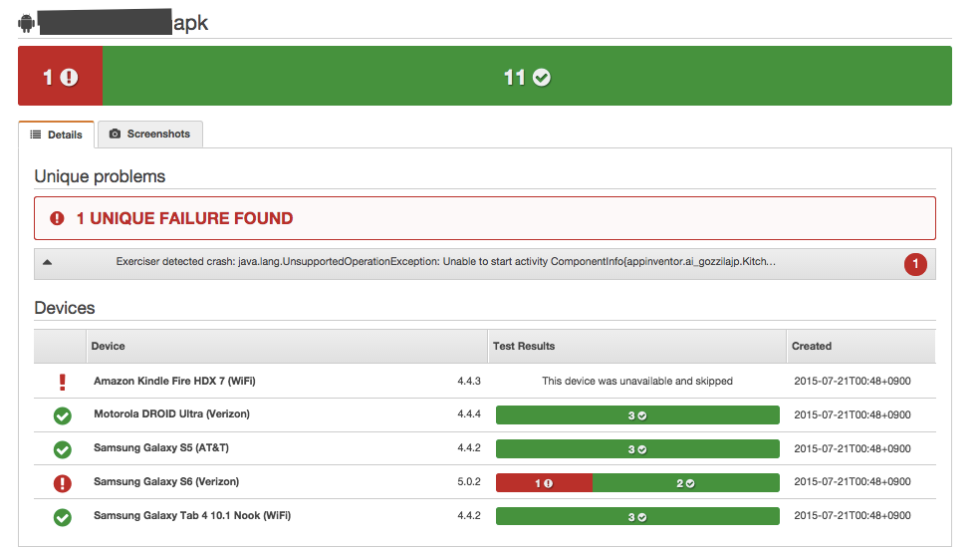This screenshot has height=547, width=980.
Task: Click the green passed segment of overall results bar
Action: (527, 76)
